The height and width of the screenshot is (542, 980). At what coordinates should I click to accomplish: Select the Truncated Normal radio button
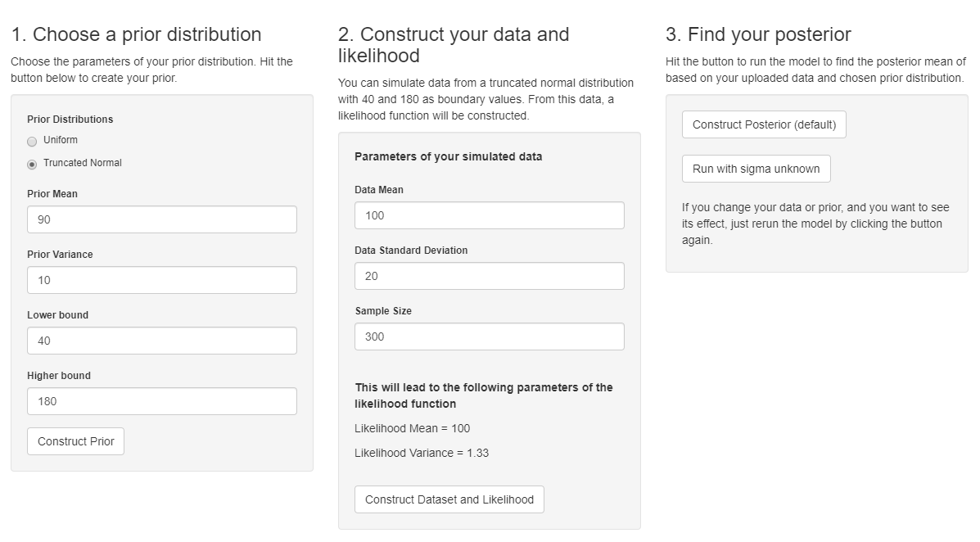point(32,165)
